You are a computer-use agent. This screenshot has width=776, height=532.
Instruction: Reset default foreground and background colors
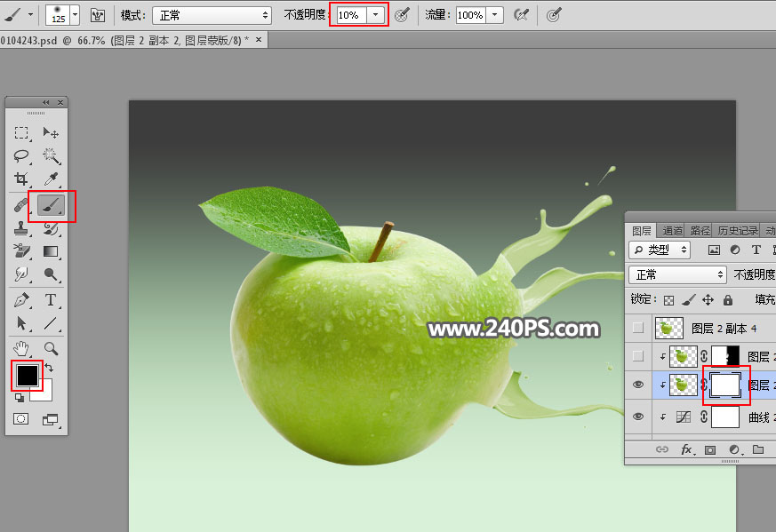coord(20,398)
